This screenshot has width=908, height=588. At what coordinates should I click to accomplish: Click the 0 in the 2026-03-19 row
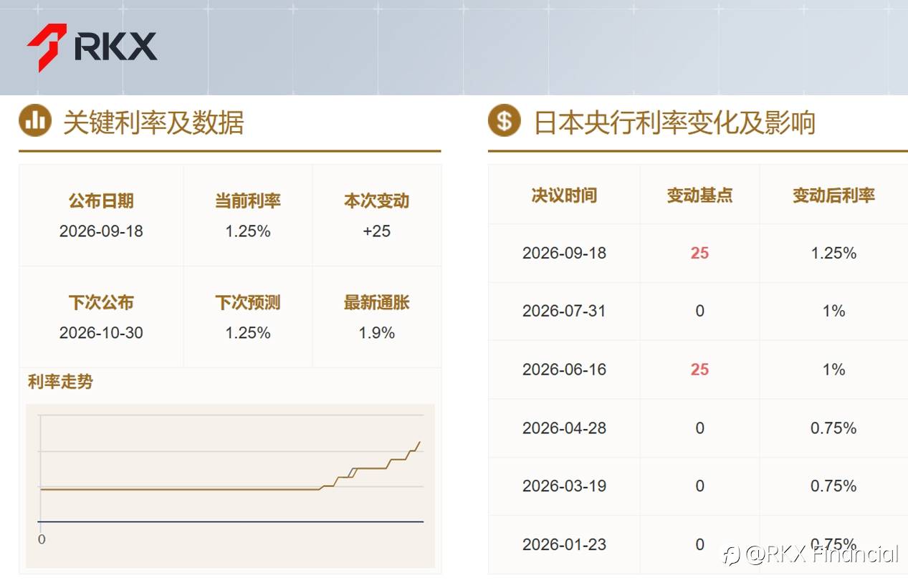pyautogui.click(x=700, y=486)
